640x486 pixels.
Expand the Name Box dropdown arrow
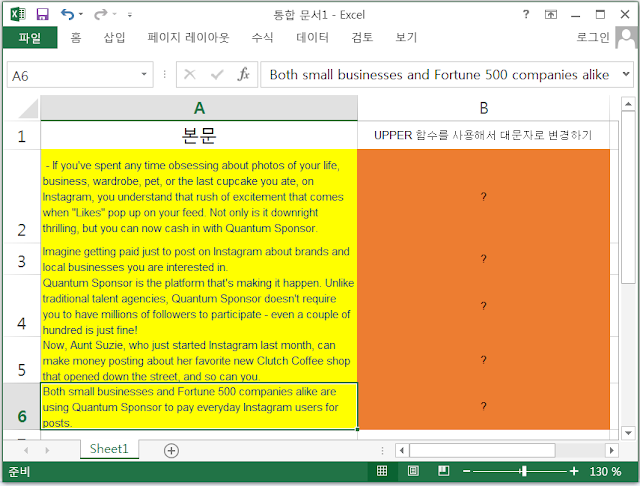144,74
